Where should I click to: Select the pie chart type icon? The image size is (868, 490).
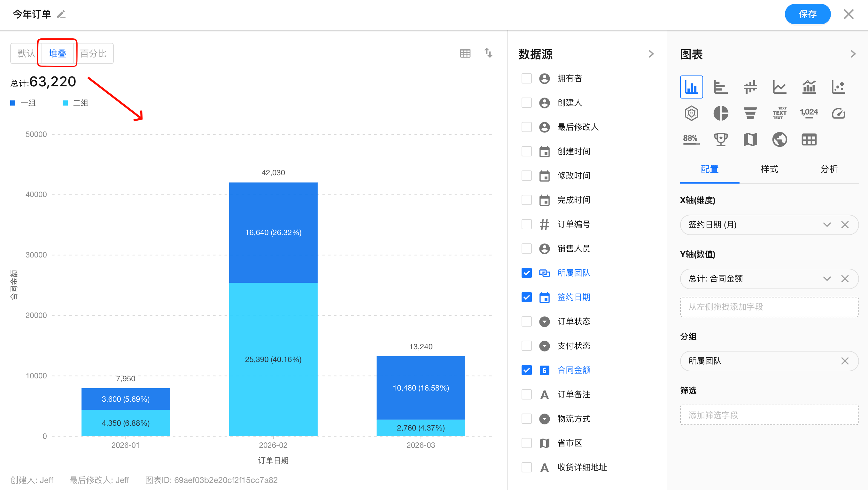(720, 113)
